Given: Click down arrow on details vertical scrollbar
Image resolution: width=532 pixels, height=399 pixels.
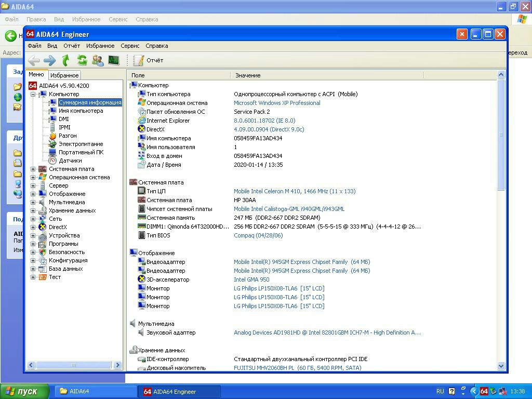Looking at the screenshot, I should [x=501, y=366].
